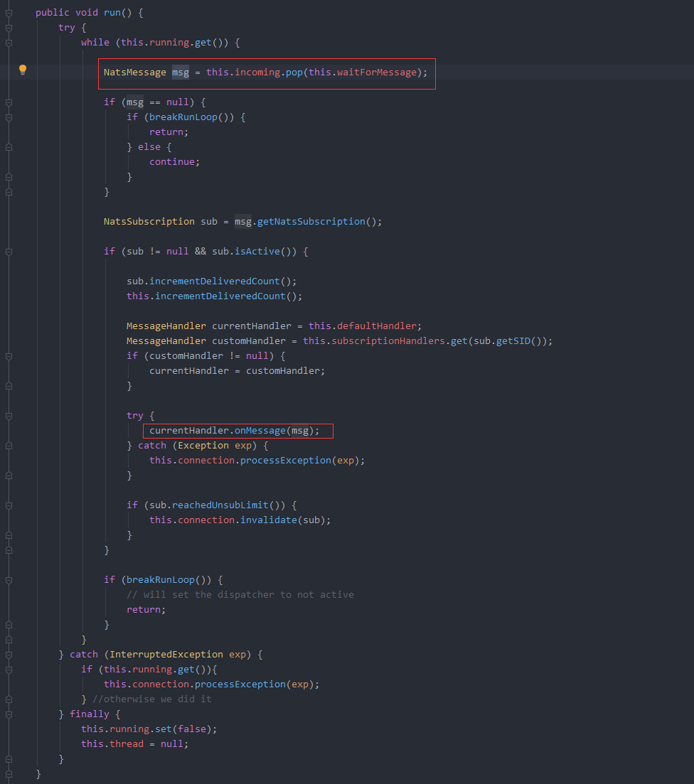The height and width of the screenshot is (784, 694).
Task: Click the 'subscriptionHandlers' field reference
Action: (x=388, y=341)
